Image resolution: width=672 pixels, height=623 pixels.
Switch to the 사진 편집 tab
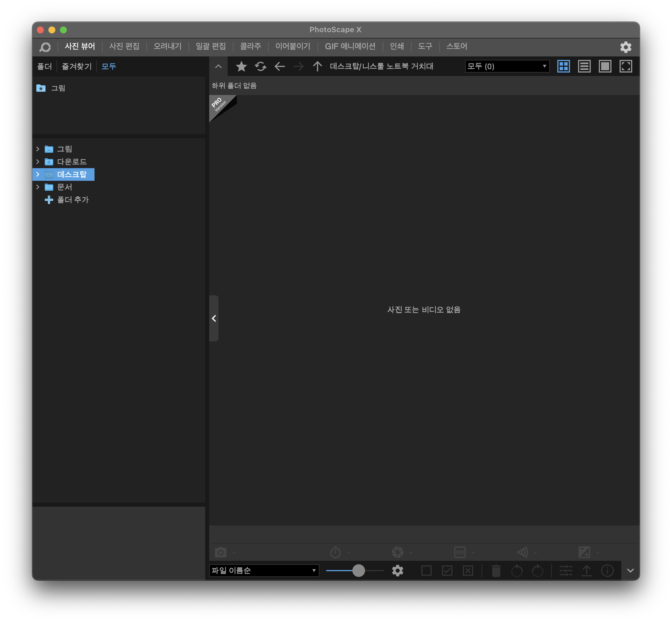124,47
